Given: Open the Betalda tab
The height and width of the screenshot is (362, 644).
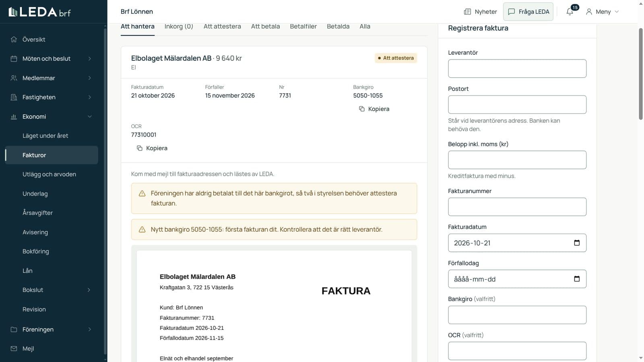Looking at the screenshot, I should 338,27.
